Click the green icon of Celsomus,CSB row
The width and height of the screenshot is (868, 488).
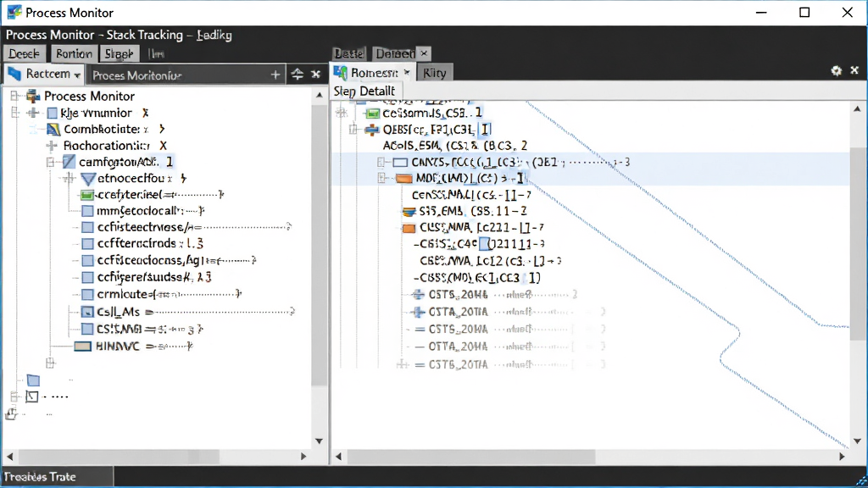373,114
